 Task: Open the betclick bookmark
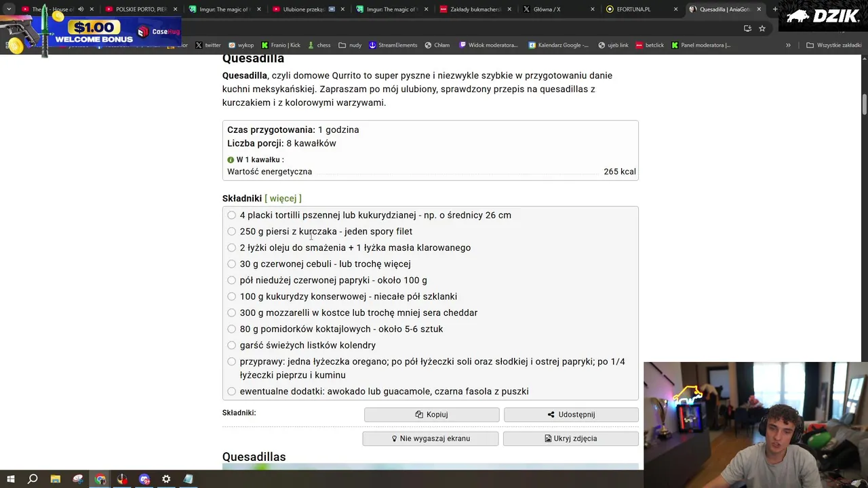[x=650, y=45]
